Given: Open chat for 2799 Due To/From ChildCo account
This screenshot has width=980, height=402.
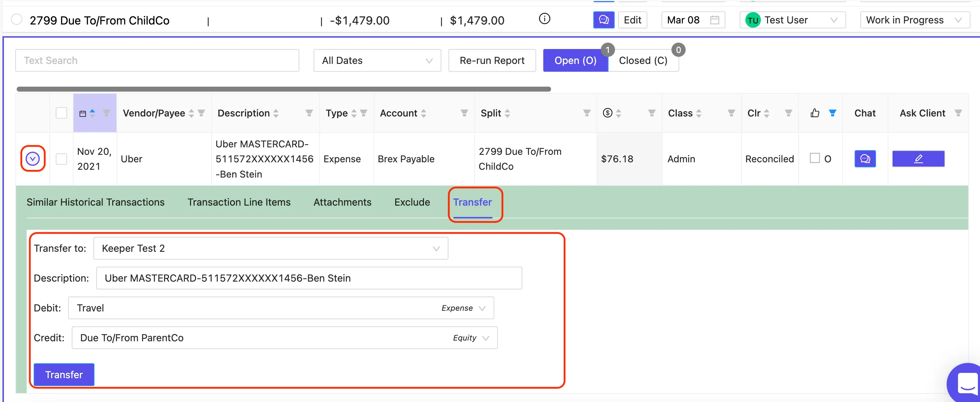Looking at the screenshot, I should click(604, 20).
